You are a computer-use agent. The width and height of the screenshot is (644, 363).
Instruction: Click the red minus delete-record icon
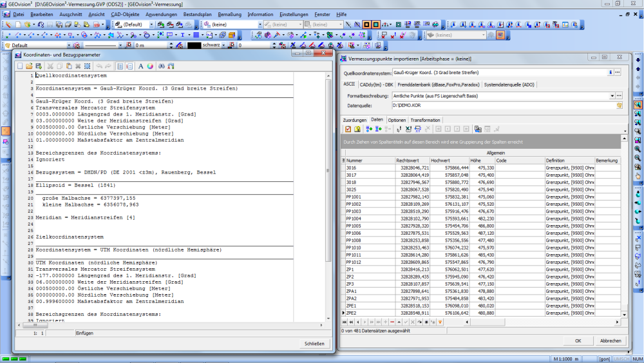392,322
